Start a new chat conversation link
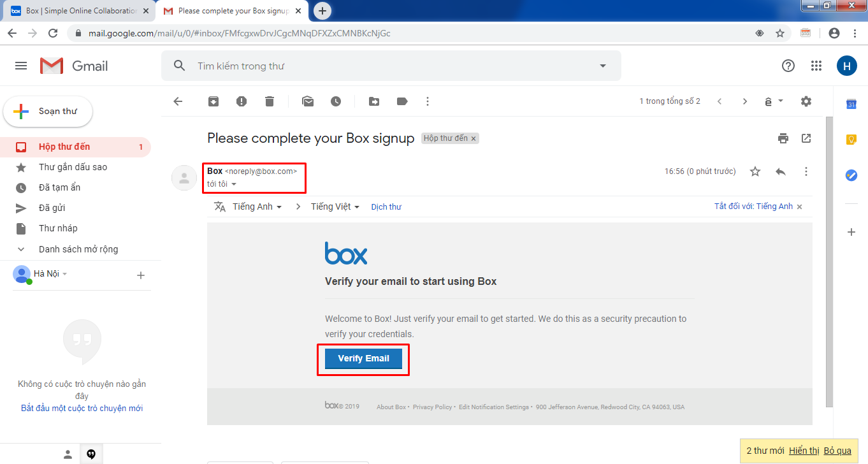The width and height of the screenshot is (868, 464). 82,408
